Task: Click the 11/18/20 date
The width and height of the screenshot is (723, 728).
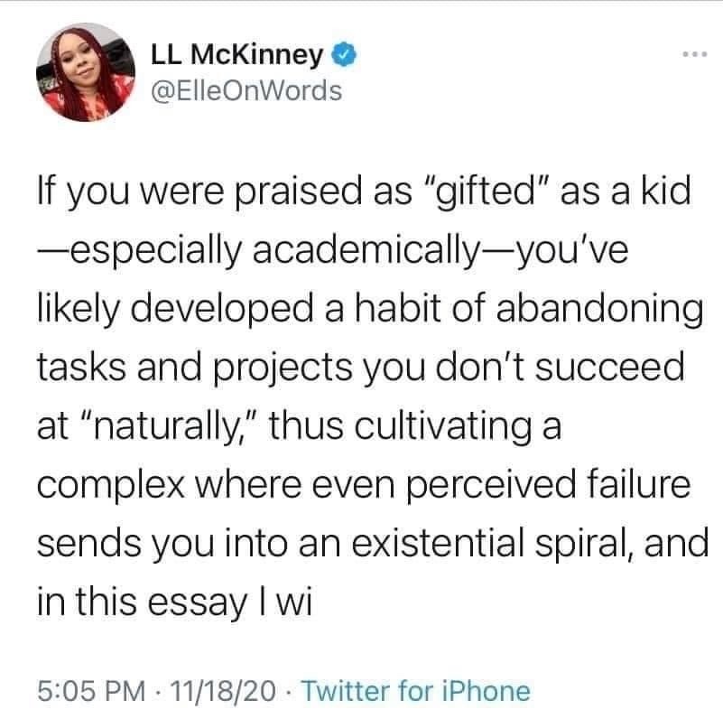Action: pyautogui.click(x=223, y=691)
